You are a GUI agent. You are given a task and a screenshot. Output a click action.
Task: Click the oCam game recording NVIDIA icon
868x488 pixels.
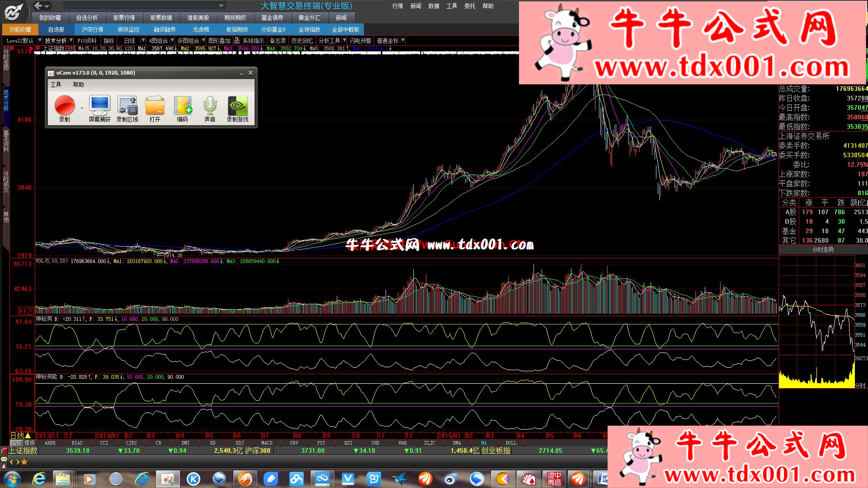click(238, 105)
